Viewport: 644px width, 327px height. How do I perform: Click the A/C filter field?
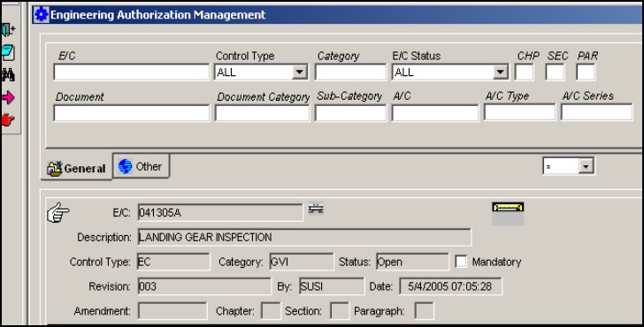coord(435,113)
